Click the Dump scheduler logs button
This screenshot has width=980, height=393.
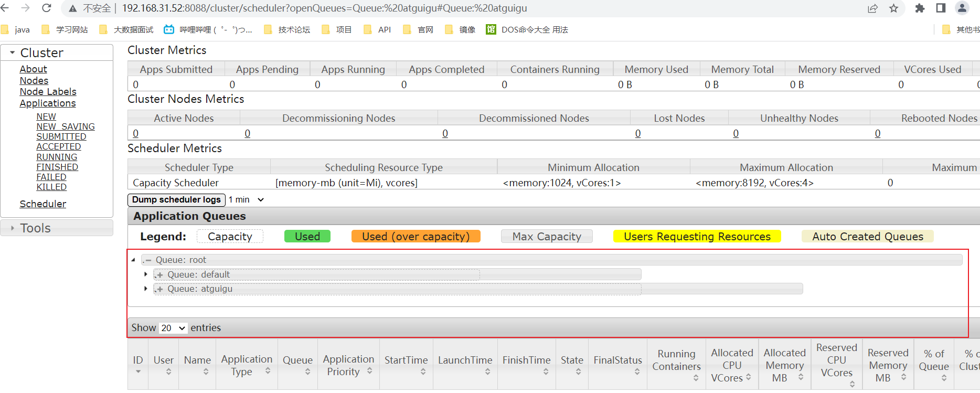click(176, 200)
